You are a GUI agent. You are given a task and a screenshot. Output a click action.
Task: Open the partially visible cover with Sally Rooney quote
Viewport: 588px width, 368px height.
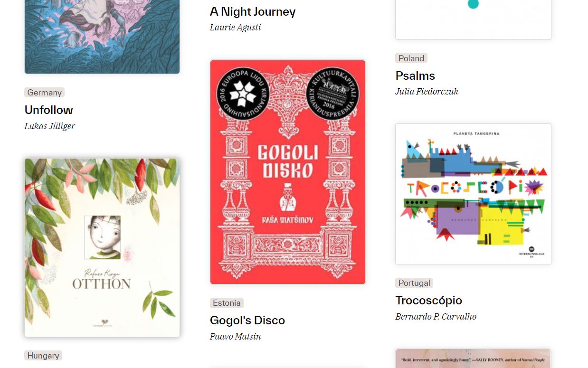pos(473,358)
